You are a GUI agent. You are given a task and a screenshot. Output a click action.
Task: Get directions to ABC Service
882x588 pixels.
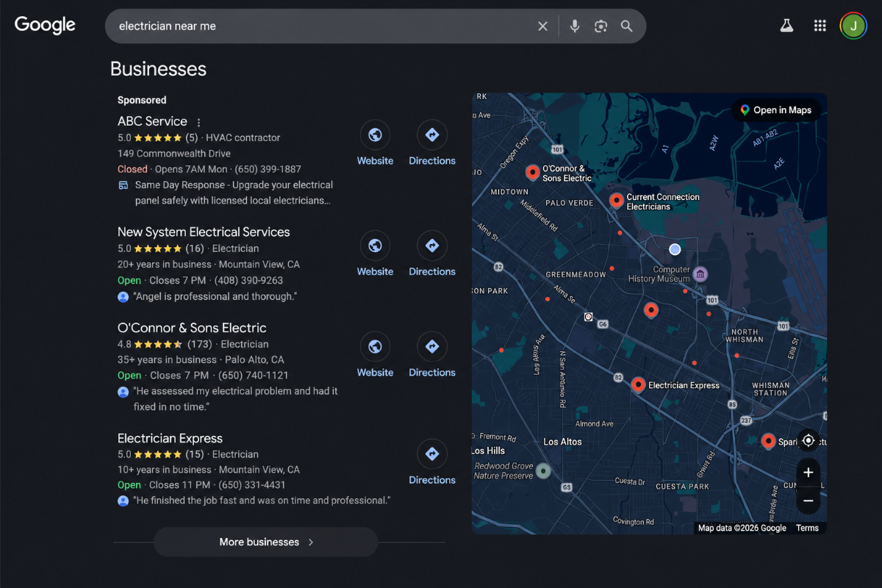432,144
